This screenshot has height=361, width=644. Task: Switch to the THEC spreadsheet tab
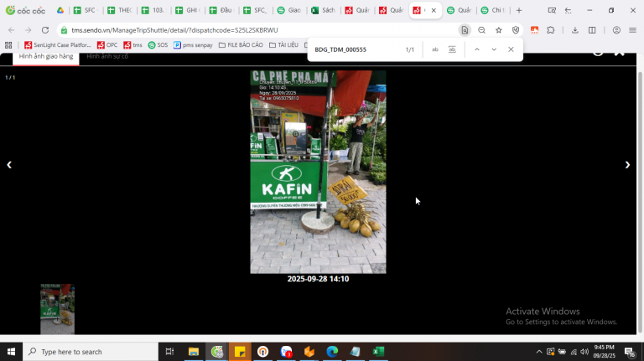[120, 10]
